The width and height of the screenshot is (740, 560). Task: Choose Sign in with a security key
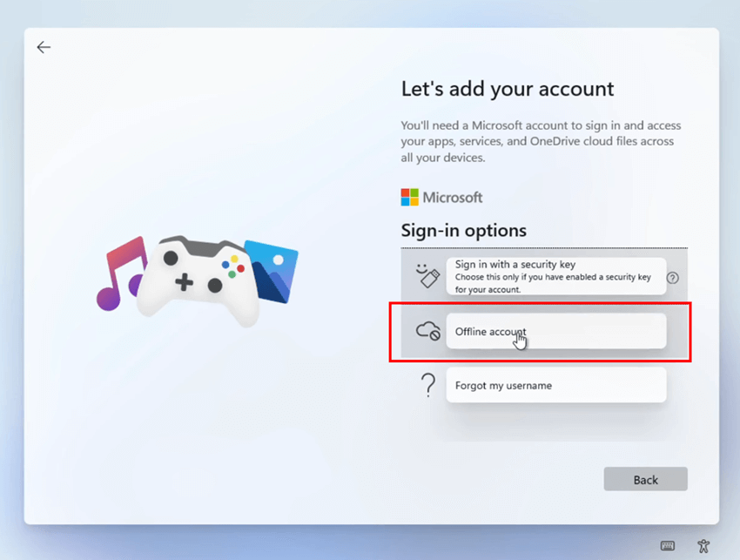[x=555, y=275]
